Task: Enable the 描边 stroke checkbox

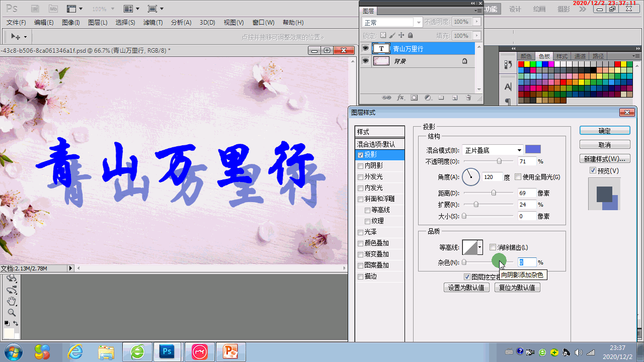Action: coord(360,277)
